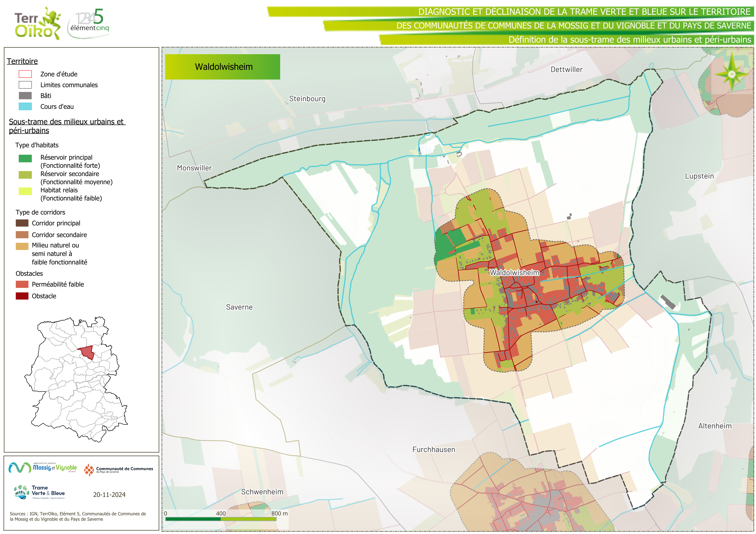Click the Limites communales dashed box symbol
This screenshot has height=534, width=756.
25,85
